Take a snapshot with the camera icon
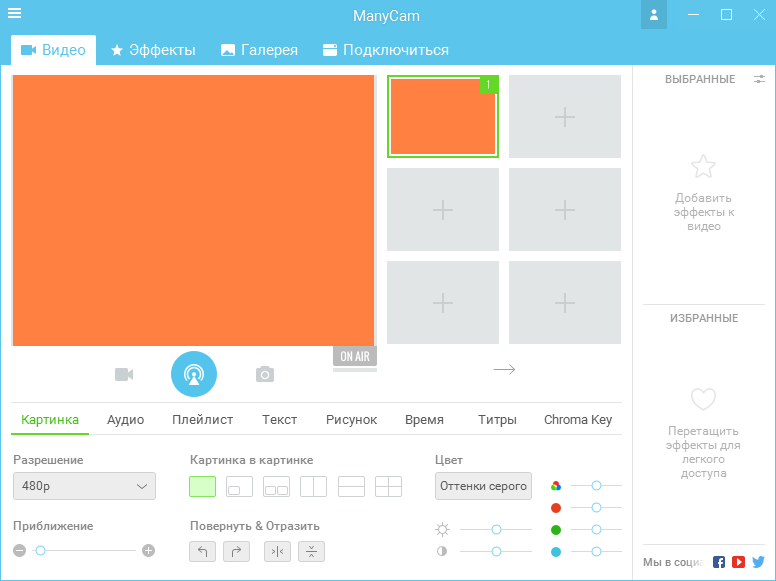The height and width of the screenshot is (581, 776). coord(264,374)
